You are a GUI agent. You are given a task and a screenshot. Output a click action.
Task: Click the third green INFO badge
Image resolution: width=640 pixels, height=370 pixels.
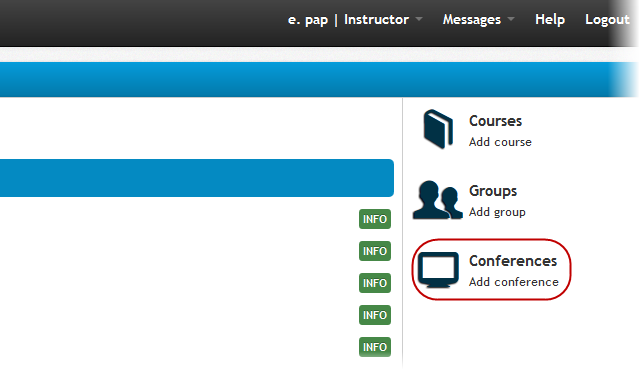coord(375,283)
